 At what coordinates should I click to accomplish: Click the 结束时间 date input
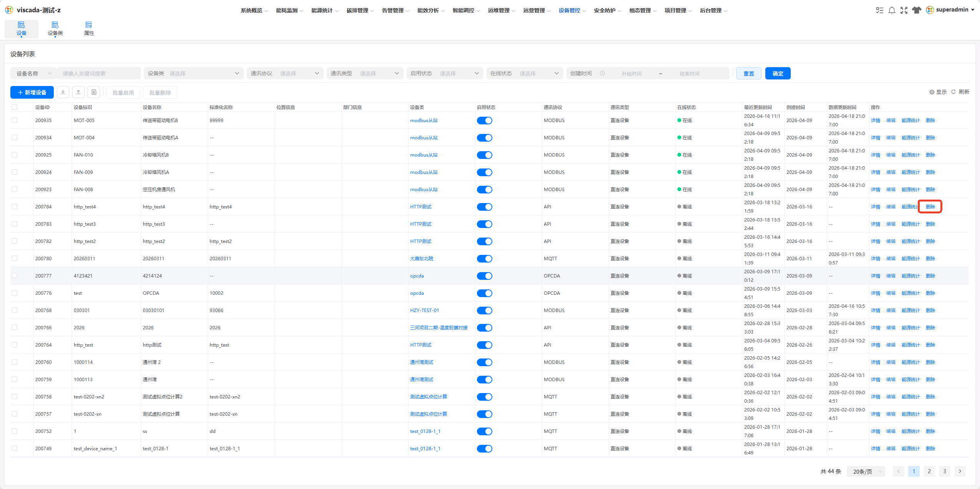click(690, 73)
